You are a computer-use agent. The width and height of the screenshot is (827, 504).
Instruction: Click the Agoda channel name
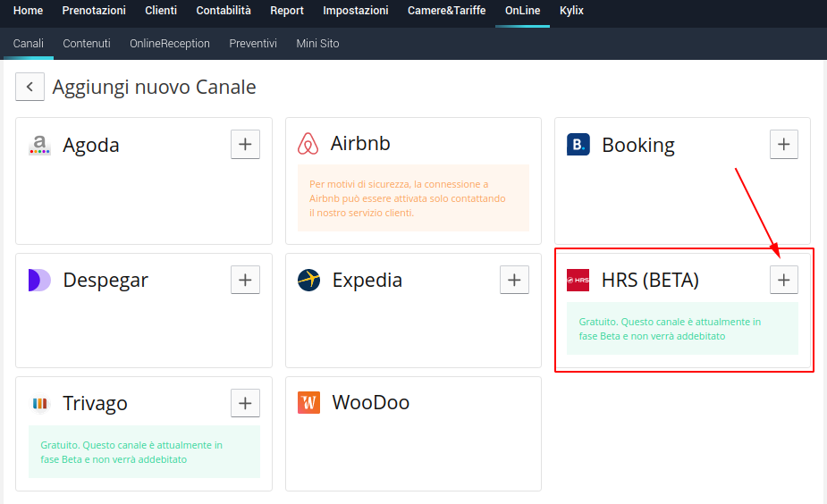pos(90,145)
